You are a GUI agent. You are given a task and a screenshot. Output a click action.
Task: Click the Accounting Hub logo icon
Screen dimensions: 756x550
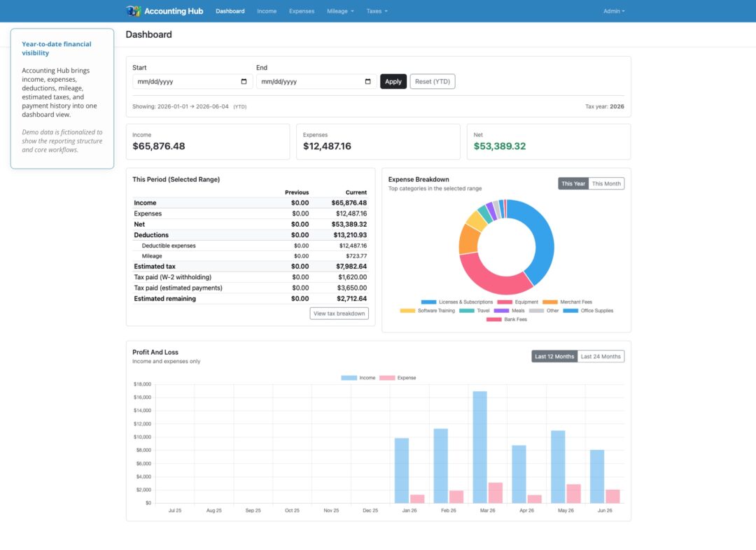[x=133, y=10]
